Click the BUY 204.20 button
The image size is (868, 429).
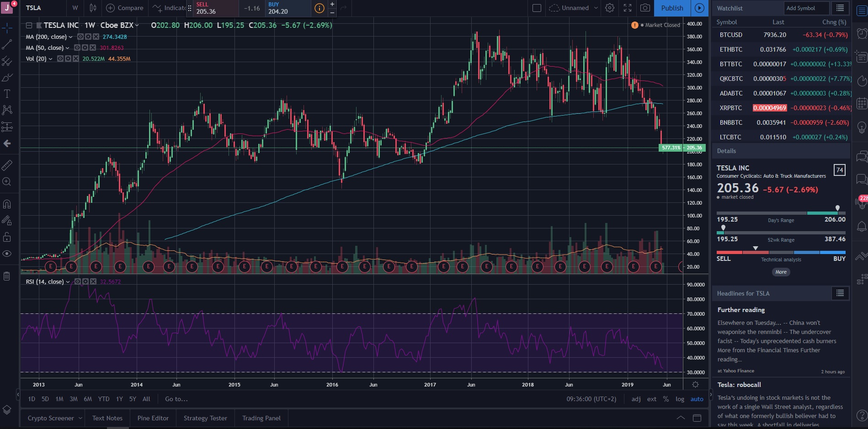click(x=288, y=8)
